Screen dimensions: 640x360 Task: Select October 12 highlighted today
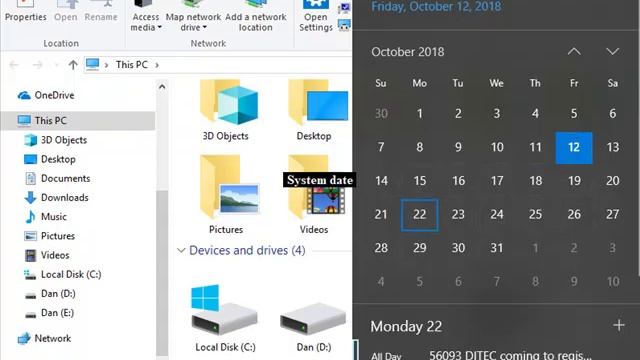574,147
